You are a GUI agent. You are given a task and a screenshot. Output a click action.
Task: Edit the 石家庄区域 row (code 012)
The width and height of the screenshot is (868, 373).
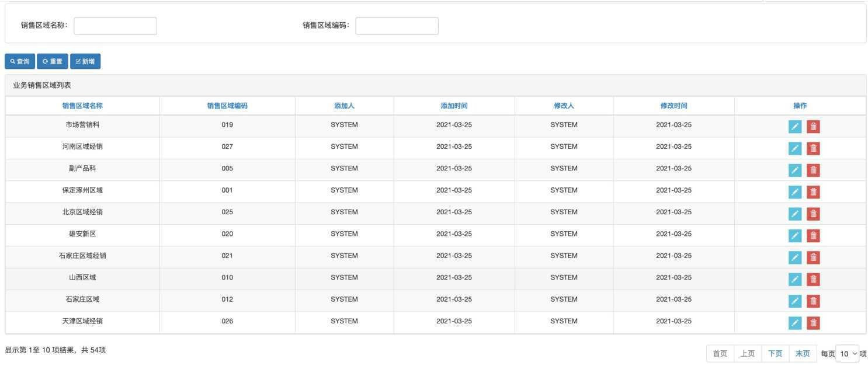pyautogui.click(x=795, y=301)
